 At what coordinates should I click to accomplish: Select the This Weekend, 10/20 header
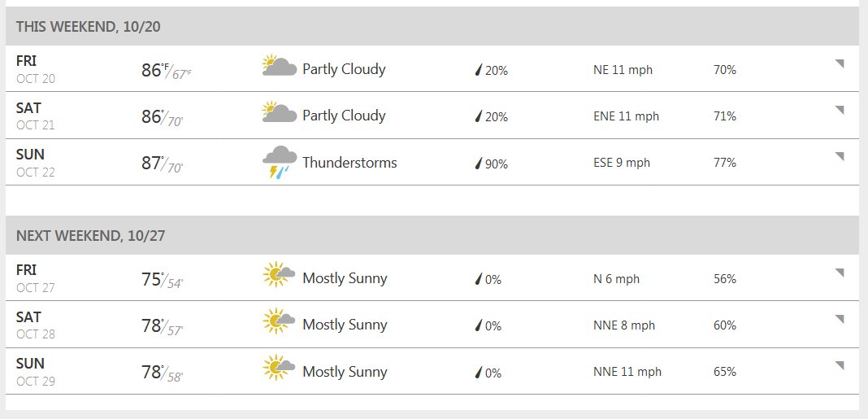coord(432,26)
